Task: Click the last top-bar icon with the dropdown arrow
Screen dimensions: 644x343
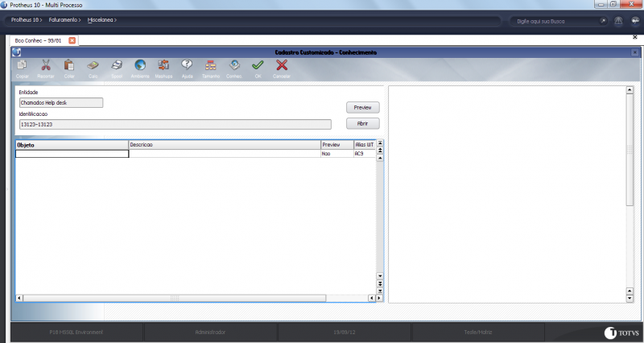Action: [x=635, y=21]
